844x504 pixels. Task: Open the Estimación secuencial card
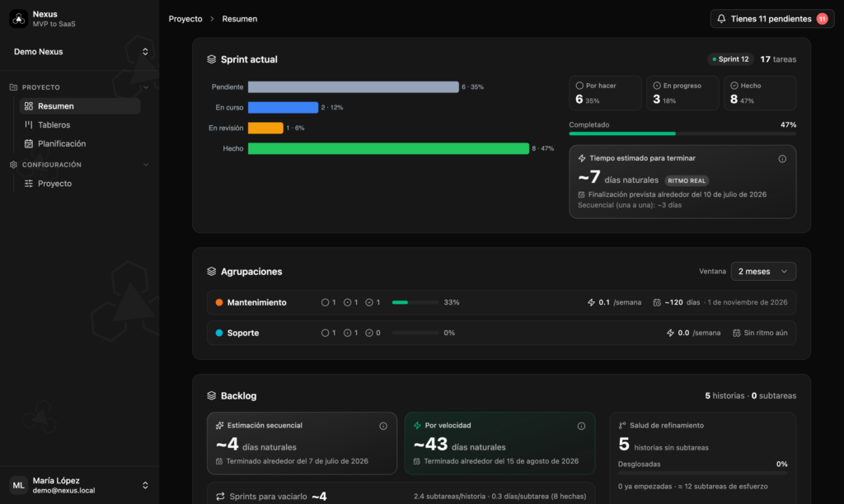[302, 443]
